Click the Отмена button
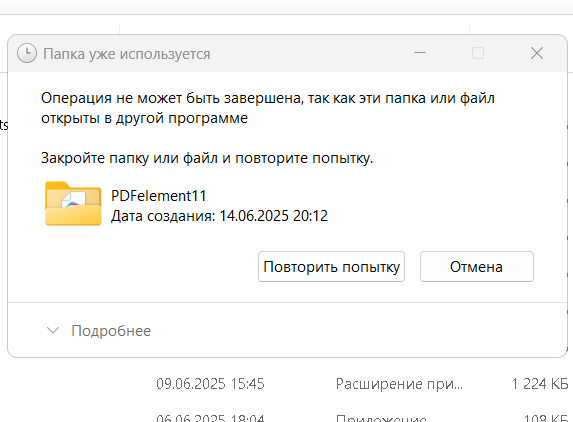This screenshot has width=573, height=422. (x=477, y=267)
